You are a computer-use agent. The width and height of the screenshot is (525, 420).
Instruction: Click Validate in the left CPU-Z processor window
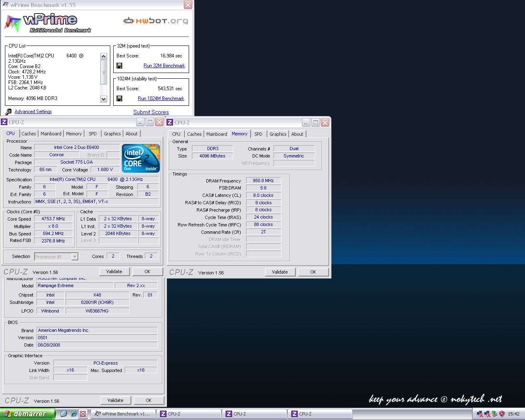pyautogui.click(x=114, y=272)
